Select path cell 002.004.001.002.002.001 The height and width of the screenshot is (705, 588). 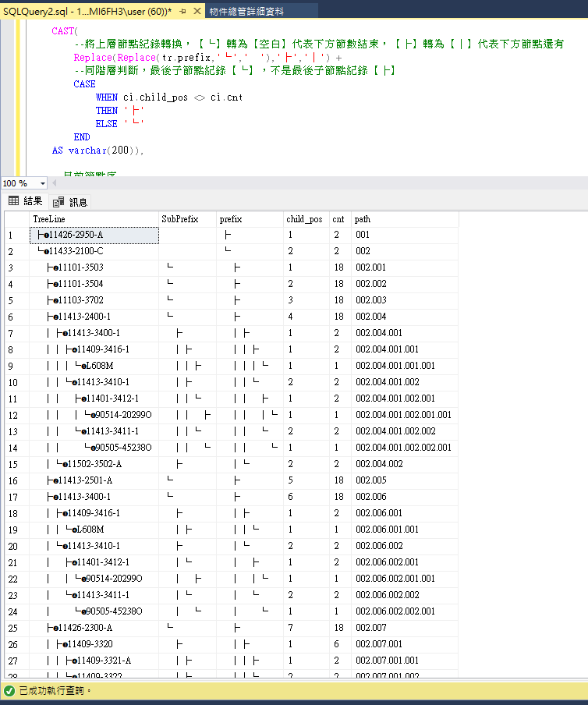pyautogui.click(x=405, y=448)
